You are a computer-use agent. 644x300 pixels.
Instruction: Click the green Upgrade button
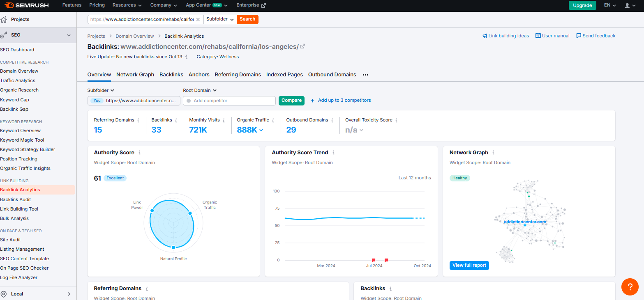pos(582,5)
